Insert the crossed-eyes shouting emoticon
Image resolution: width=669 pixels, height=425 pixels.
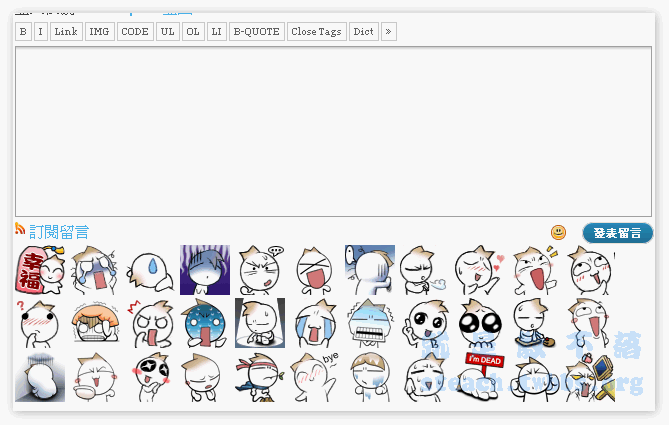tap(314, 271)
